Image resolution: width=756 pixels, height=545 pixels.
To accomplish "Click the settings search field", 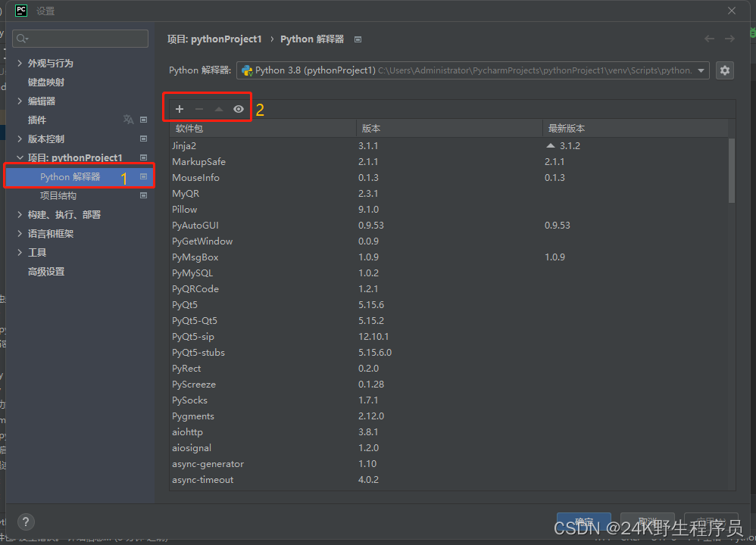I will click(x=82, y=39).
